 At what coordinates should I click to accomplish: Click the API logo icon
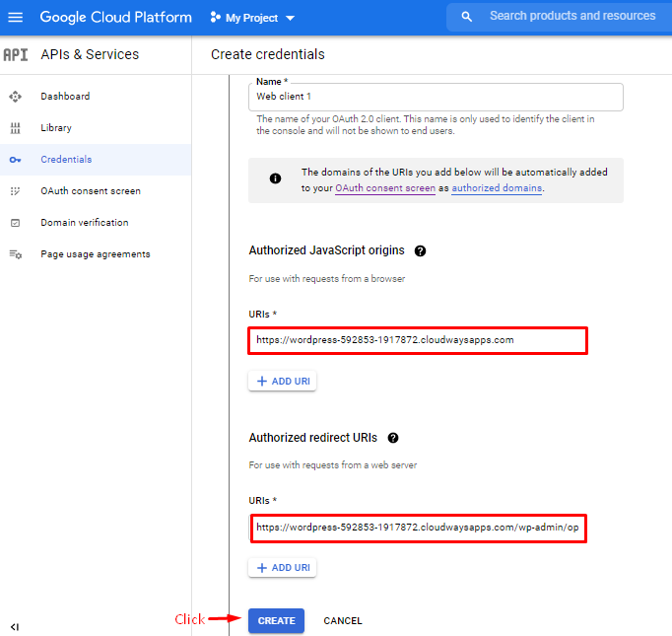coord(16,55)
